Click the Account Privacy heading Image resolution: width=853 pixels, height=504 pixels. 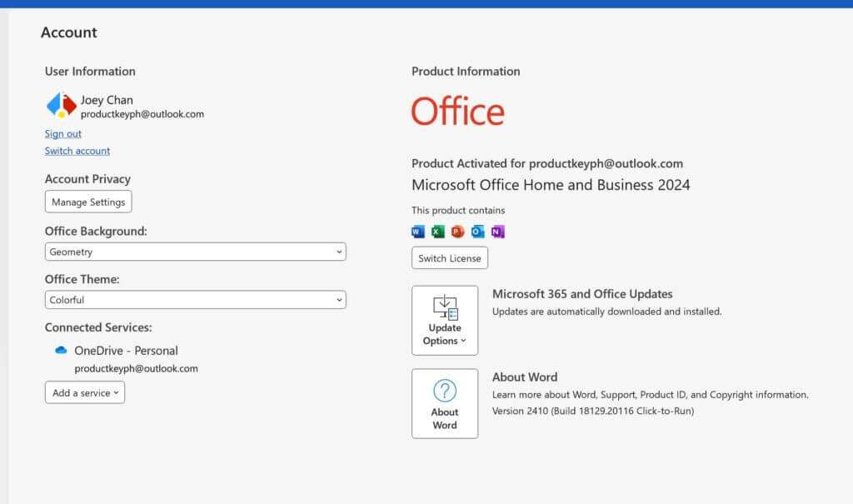(x=87, y=179)
